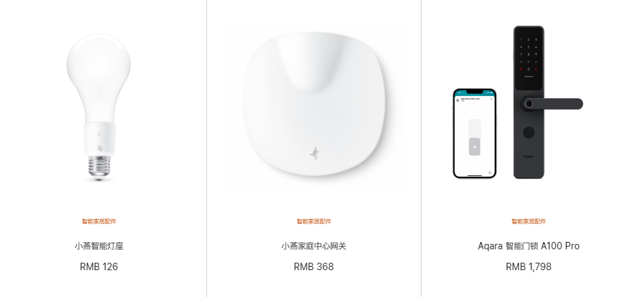Click the RMB 1,798 price
The height and width of the screenshot is (297, 644).
(x=528, y=267)
